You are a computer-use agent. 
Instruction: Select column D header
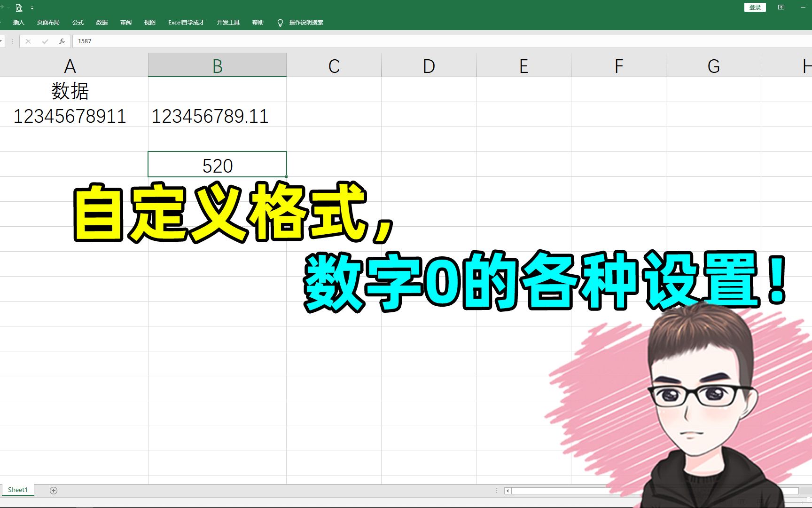[x=429, y=66]
